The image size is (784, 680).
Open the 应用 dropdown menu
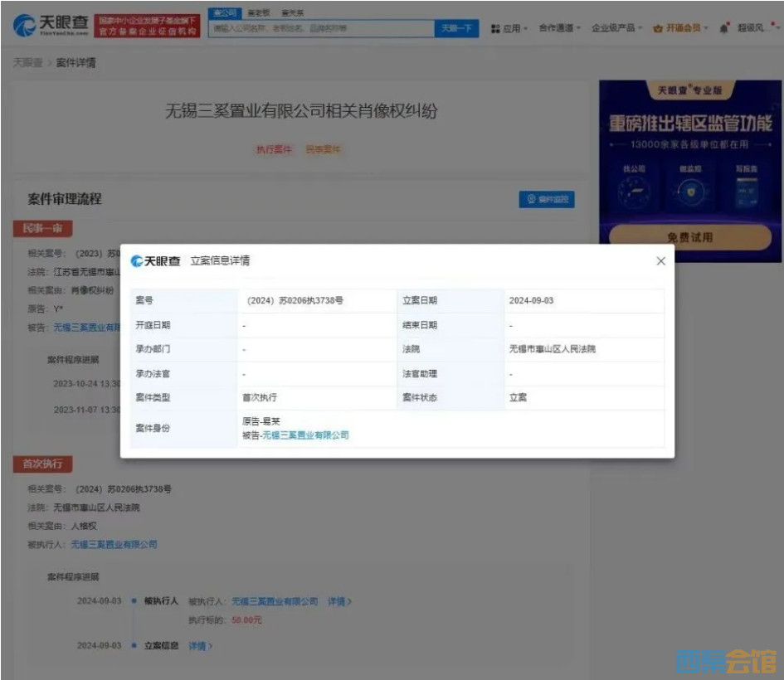click(x=509, y=28)
